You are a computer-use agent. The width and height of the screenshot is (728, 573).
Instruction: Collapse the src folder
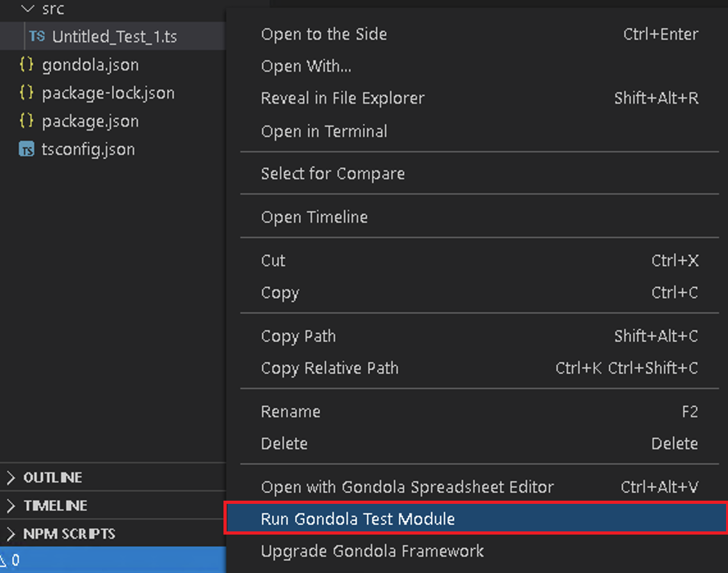click(28, 9)
